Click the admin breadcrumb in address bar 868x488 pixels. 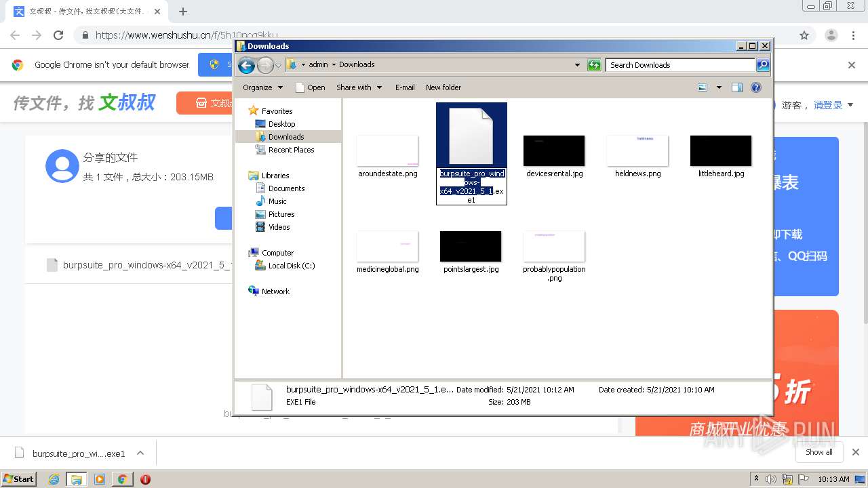tap(318, 65)
